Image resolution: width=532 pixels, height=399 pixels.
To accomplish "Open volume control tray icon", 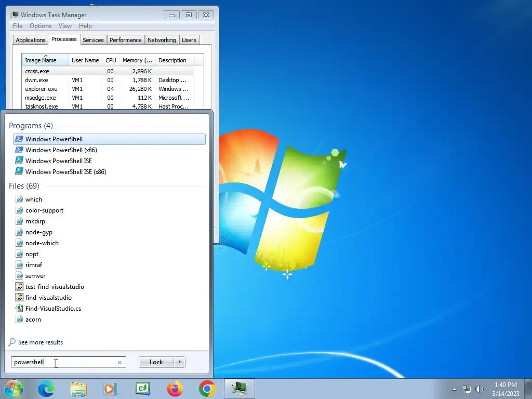I will coord(480,389).
